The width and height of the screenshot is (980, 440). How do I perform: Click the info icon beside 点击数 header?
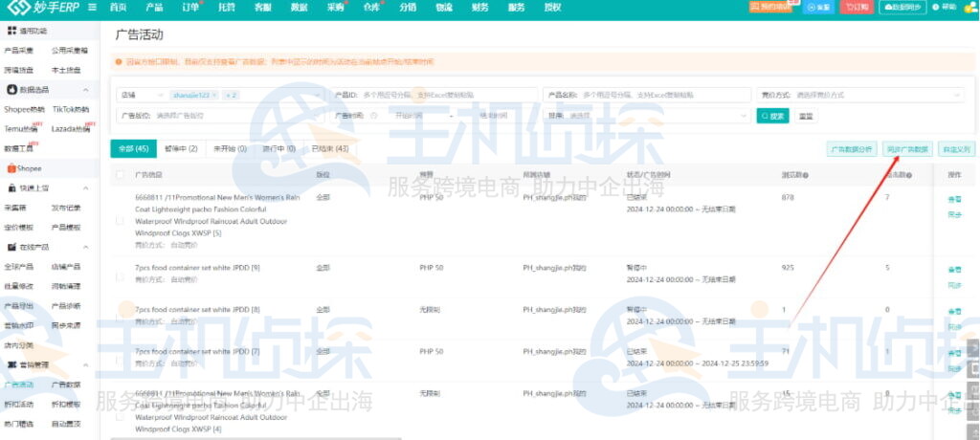point(909,176)
